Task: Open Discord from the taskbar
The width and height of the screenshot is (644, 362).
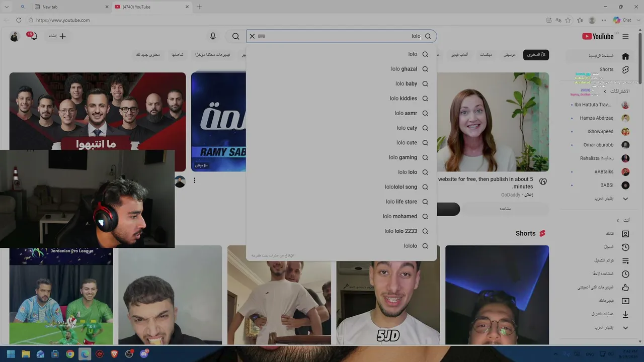Action: pyautogui.click(x=144, y=354)
